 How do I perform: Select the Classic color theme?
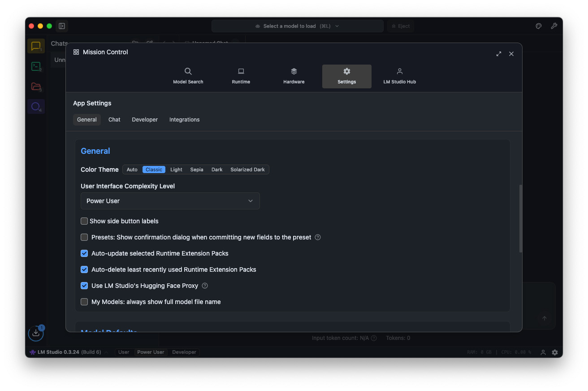[154, 169]
